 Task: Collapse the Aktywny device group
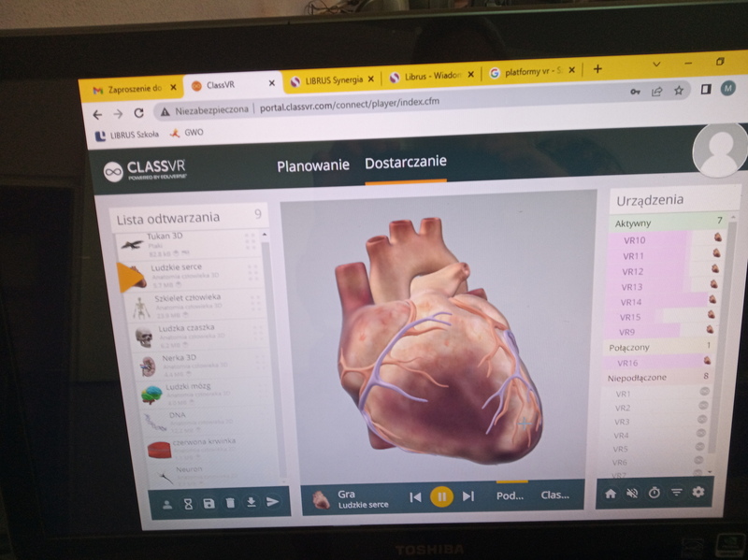coord(660,223)
